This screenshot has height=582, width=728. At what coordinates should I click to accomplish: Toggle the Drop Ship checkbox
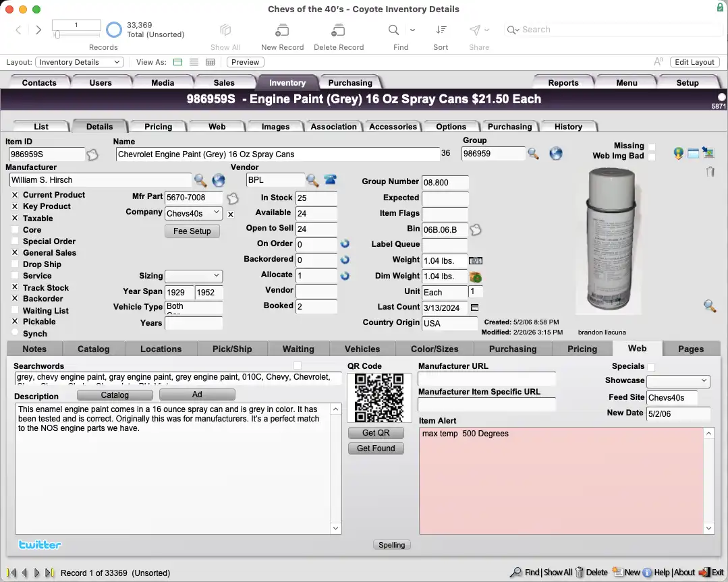point(15,264)
